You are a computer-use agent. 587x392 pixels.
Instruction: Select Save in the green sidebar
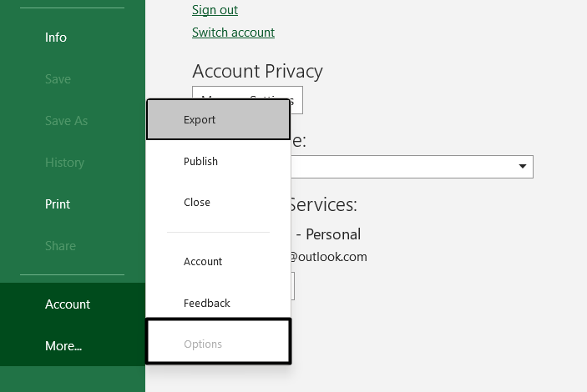[x=58, y=79]
